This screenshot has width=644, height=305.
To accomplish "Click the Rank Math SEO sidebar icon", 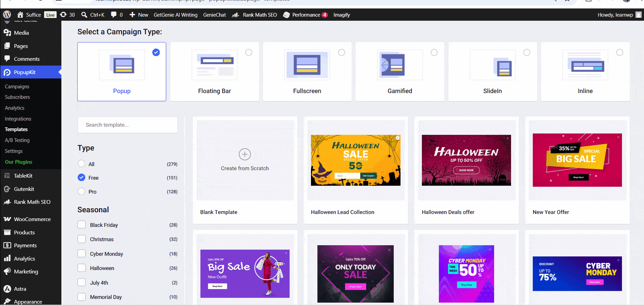I will click(x=7, y=202).
